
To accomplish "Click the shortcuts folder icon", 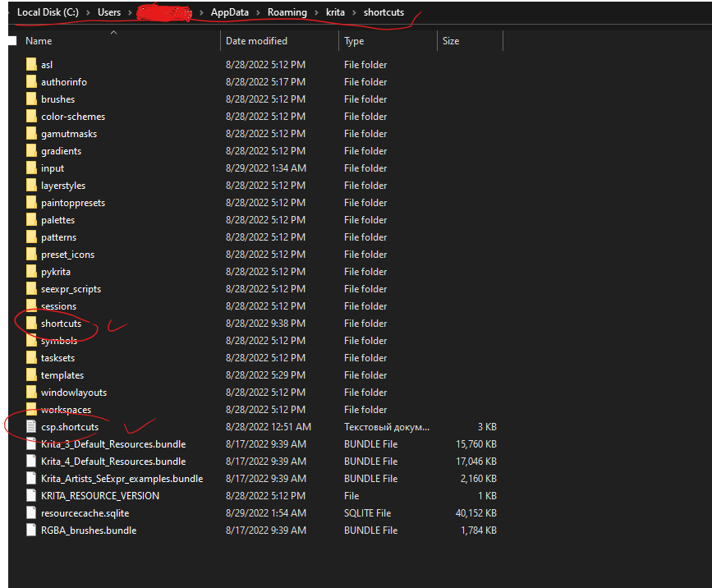I will (x=31, y=324).
